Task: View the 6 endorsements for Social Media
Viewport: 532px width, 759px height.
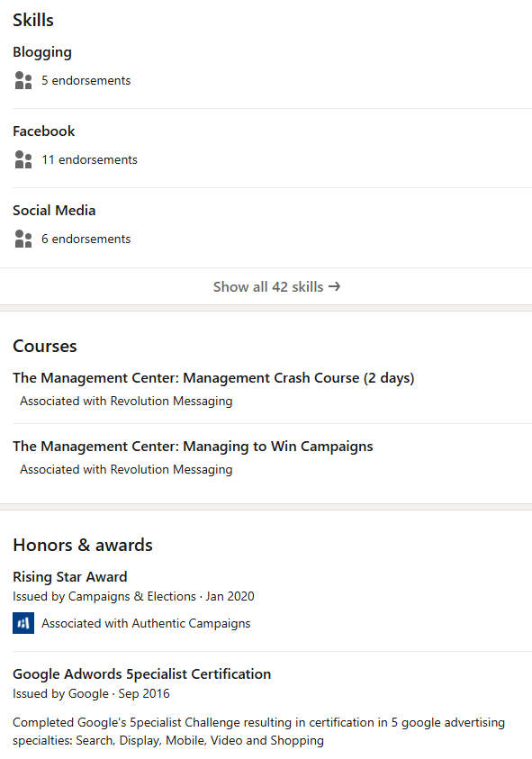Action: click(86, 239)
